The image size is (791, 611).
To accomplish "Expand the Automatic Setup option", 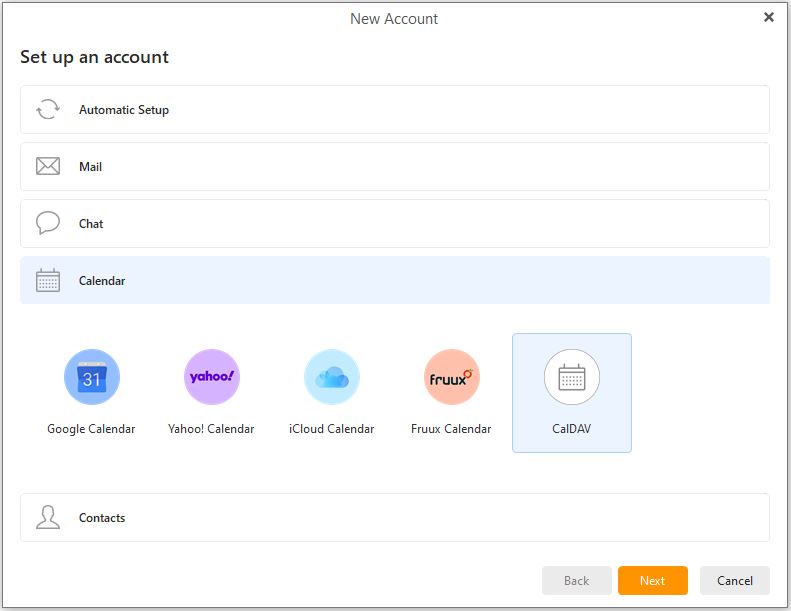I will click(395, 109).
